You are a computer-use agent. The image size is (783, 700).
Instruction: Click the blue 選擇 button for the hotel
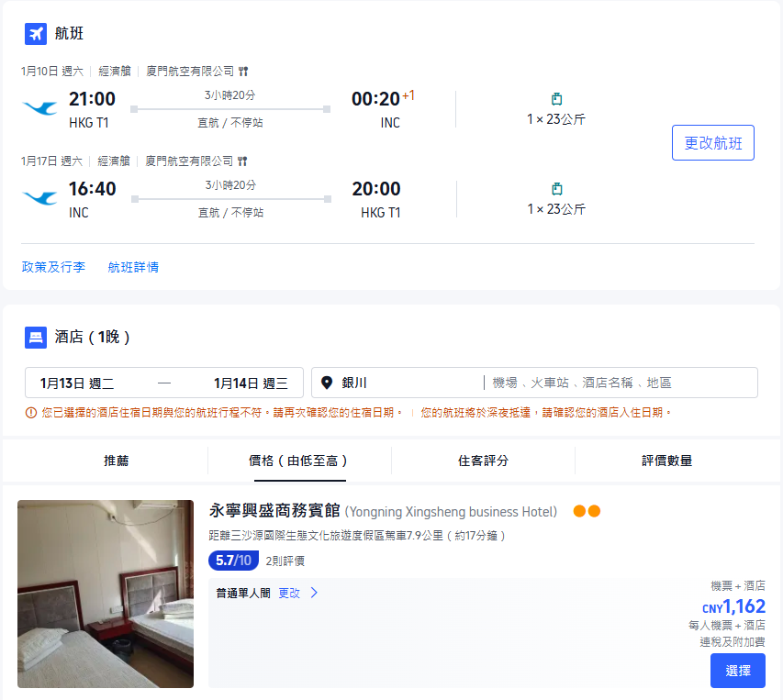pyautogui.click(x=737, y=671)
